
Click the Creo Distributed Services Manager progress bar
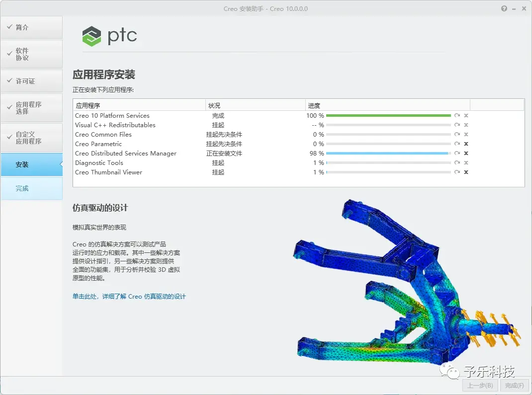click(x=388, y=153)
